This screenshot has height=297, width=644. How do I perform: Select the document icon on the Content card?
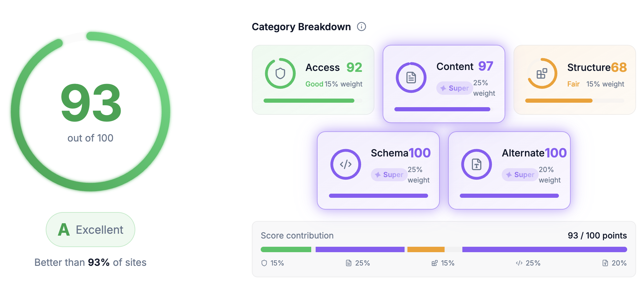[411, 77]
